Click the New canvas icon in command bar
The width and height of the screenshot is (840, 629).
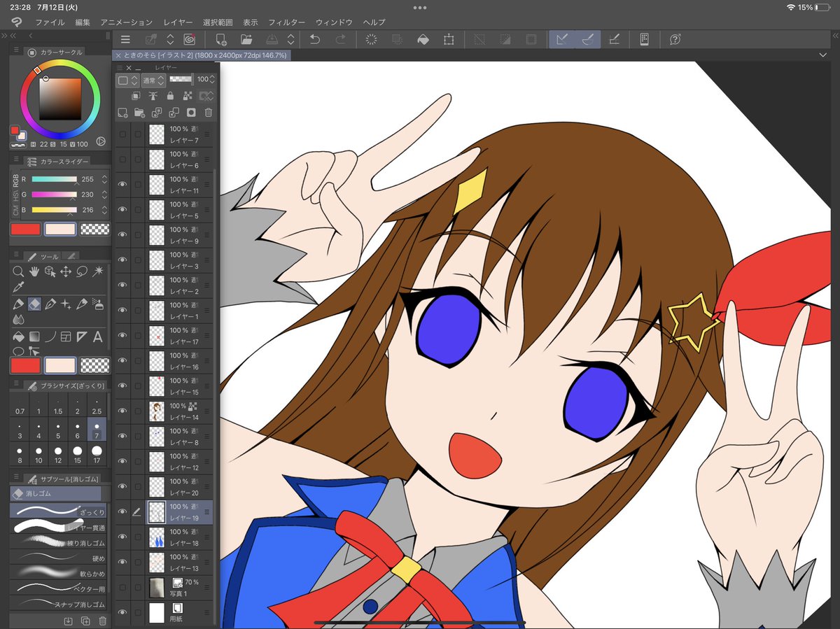point(221,40)
